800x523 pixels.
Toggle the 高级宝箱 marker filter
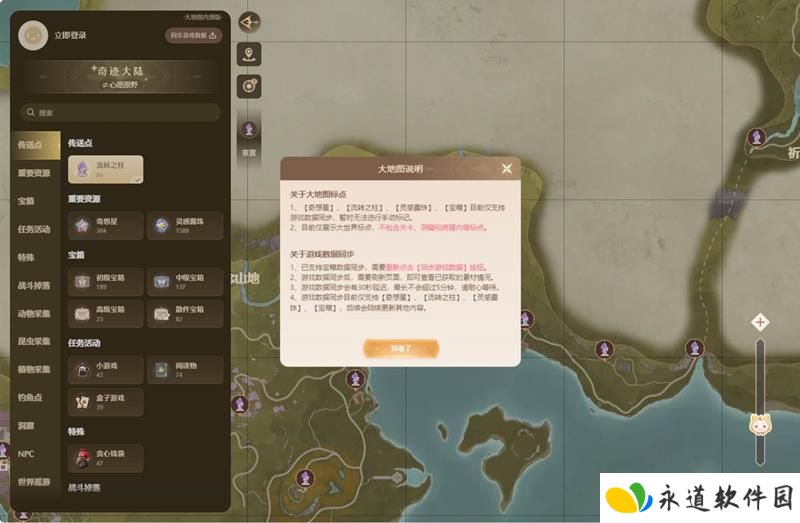tap(106, 313)
